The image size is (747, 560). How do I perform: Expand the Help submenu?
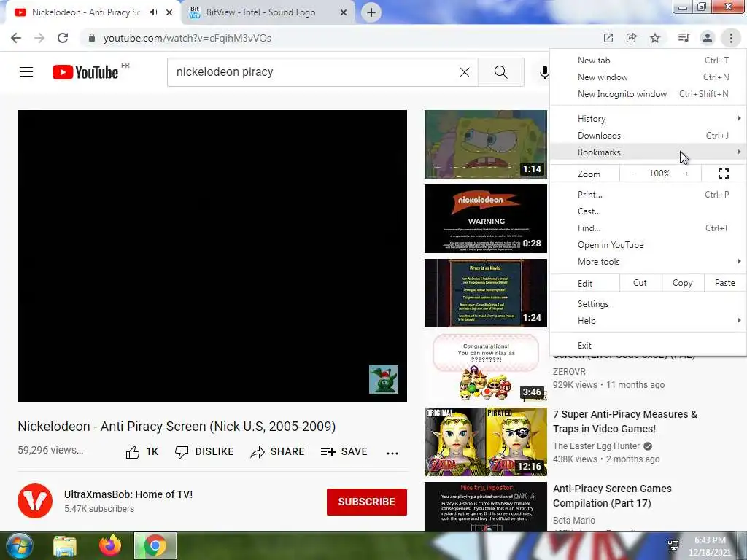(x=649, y=321)
